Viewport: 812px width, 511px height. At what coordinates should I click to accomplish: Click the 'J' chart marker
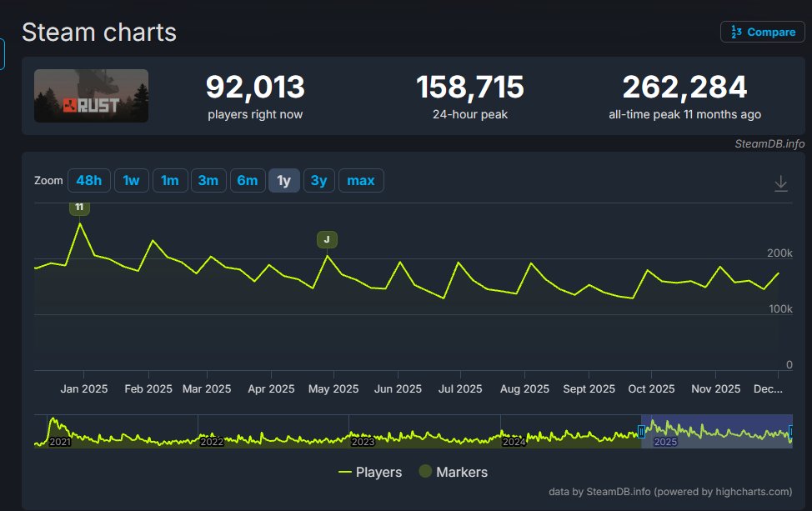point(327,239)
